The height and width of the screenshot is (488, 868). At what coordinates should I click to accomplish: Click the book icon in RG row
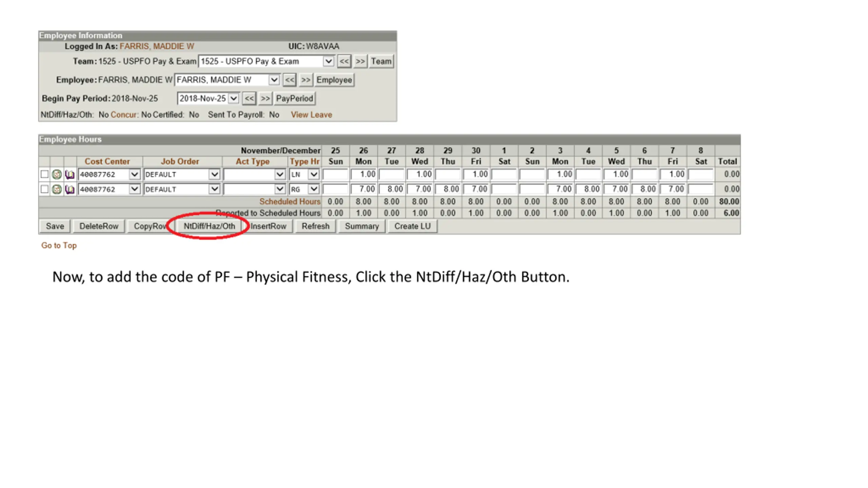point(70,189)
